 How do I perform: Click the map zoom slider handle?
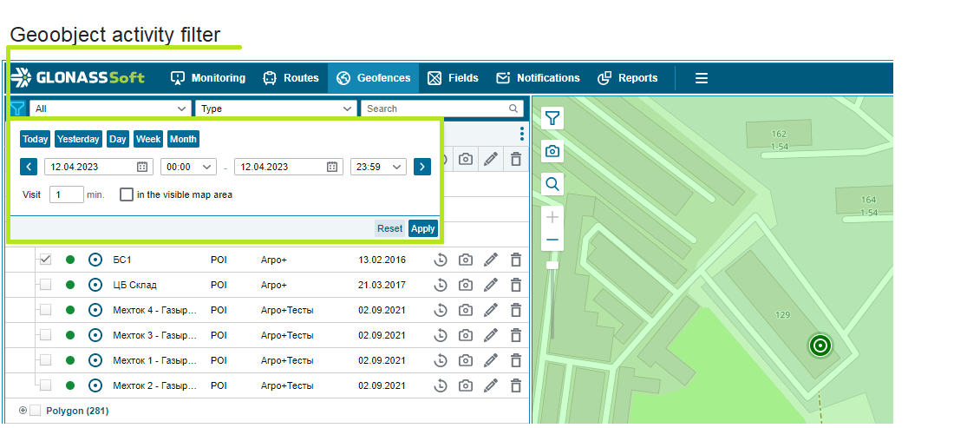tap(552, 264)
